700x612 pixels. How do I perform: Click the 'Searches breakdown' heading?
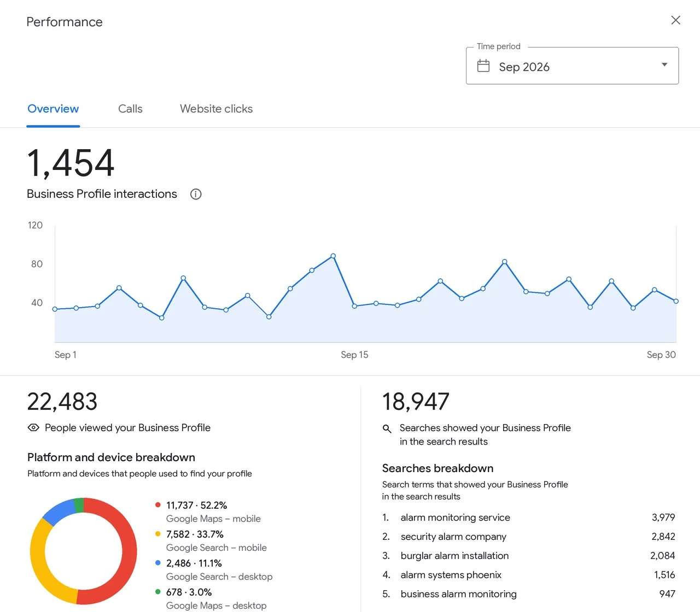click(x=437, y=468)
